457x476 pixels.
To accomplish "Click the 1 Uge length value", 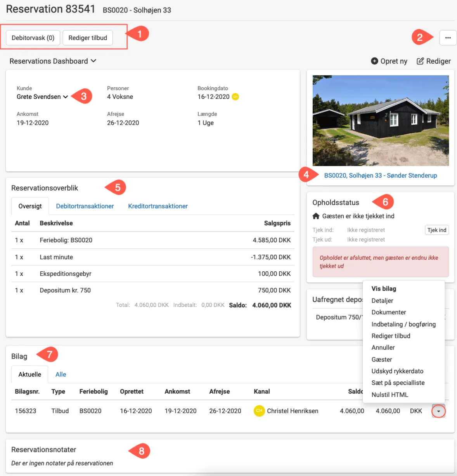I will [206, 123].
